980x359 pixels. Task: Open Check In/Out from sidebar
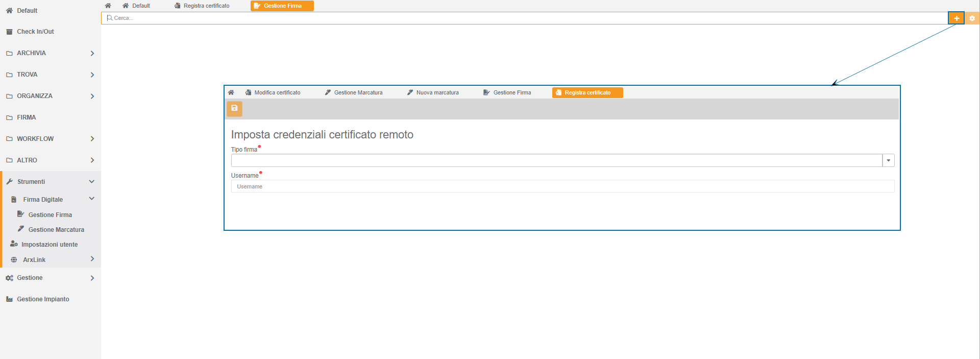coord(35,32)
